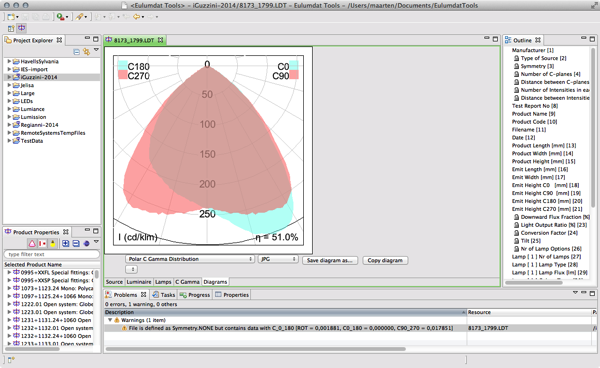Click the Outline panel icon
This screenshot has height=368, width=600.
(x=508, y=40)
